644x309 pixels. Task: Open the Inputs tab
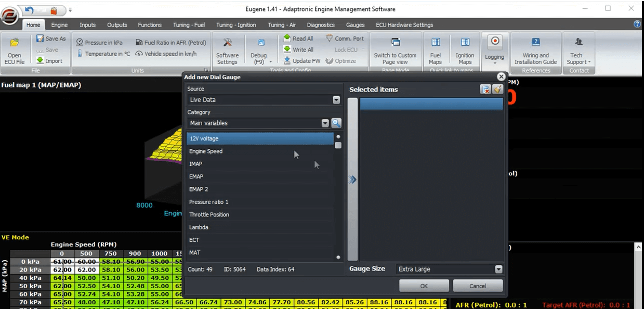(88, 24)
